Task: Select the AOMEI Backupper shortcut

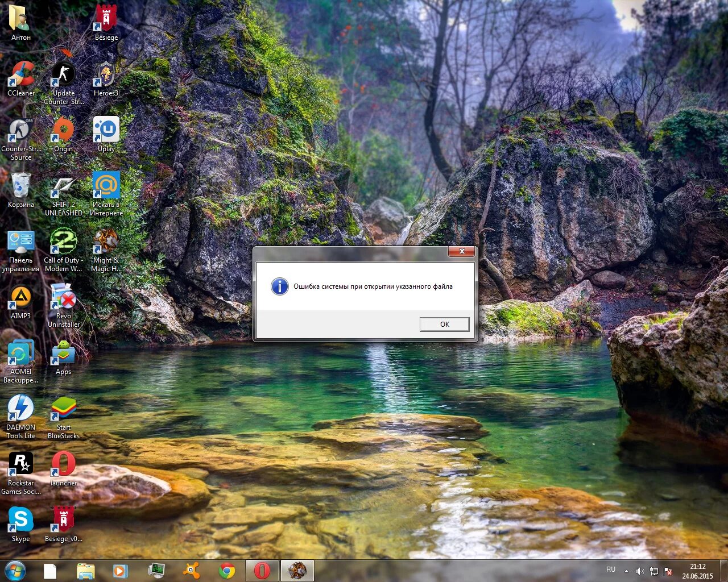Action: [x=21, y=361]
